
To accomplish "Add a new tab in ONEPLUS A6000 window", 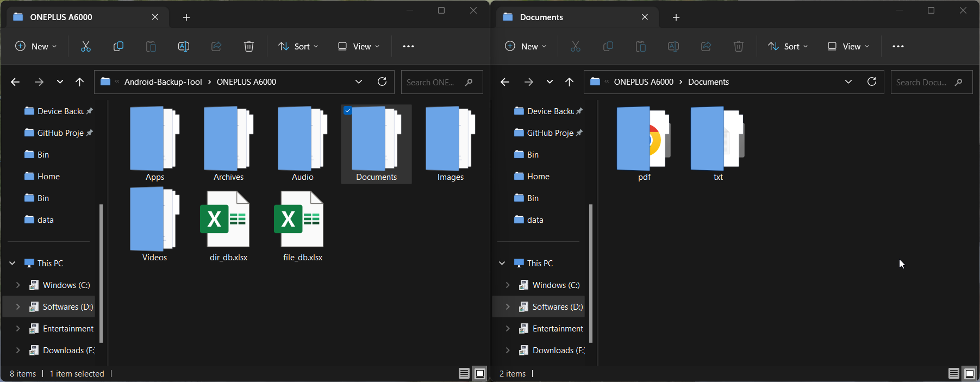I will 186,17.
